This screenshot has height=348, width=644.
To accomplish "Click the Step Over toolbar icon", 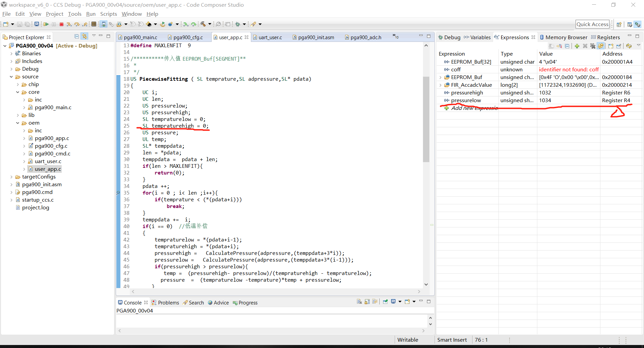I will (x=77, y=24).
